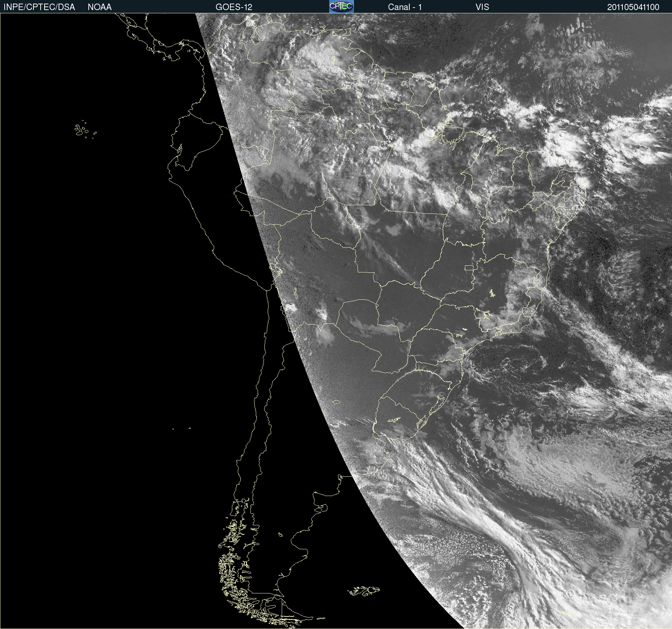
Task: Click the CPTEC logo in header
Action: (x=341, y=6)
